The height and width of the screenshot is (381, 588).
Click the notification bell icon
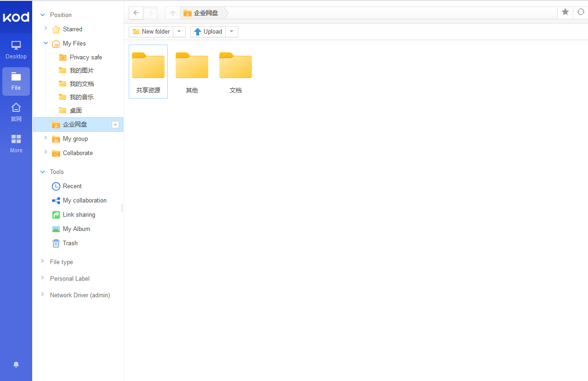pos(16,364)
